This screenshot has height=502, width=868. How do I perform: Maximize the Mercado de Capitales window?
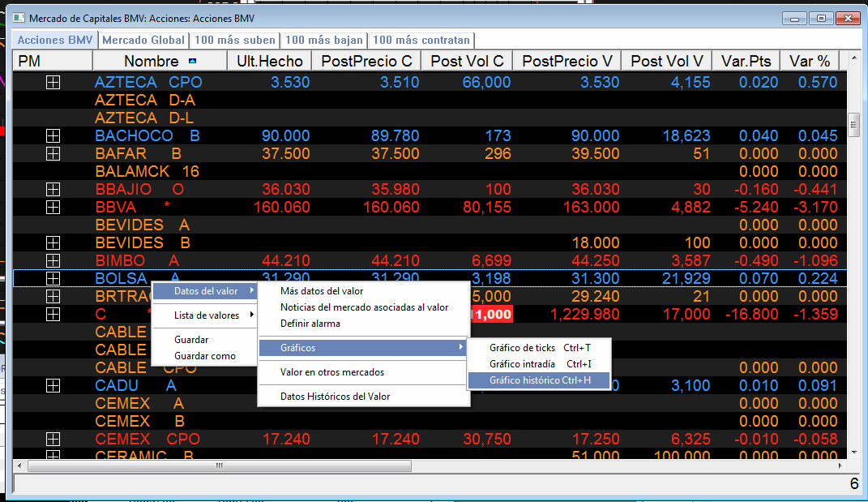[x=821, y=19]
